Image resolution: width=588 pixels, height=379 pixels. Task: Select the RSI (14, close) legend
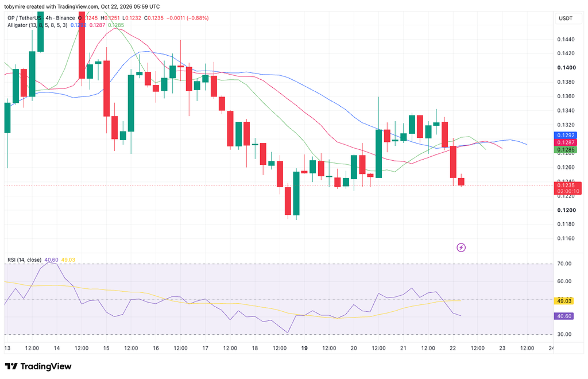[24, 260]
